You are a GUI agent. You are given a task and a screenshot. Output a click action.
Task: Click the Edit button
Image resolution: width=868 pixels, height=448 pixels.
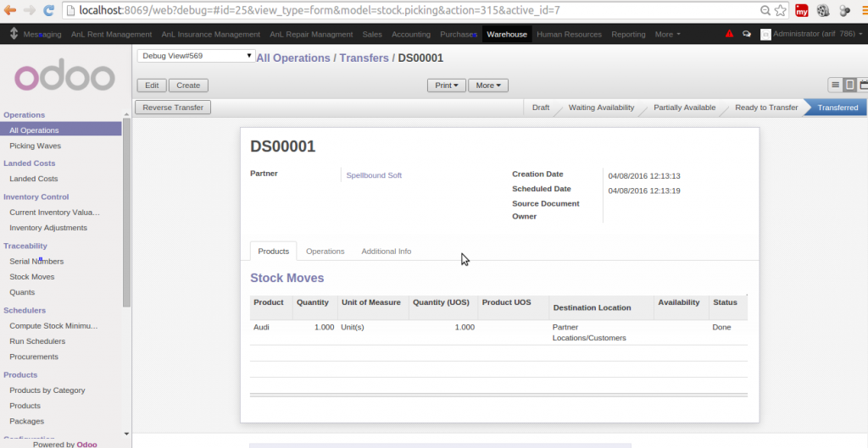coord(152,86)
